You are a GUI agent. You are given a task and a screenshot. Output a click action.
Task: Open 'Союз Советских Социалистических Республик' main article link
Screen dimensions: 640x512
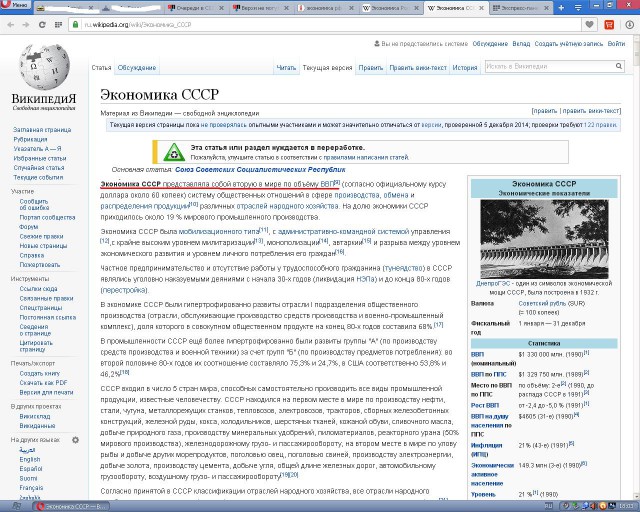[260, 169]
